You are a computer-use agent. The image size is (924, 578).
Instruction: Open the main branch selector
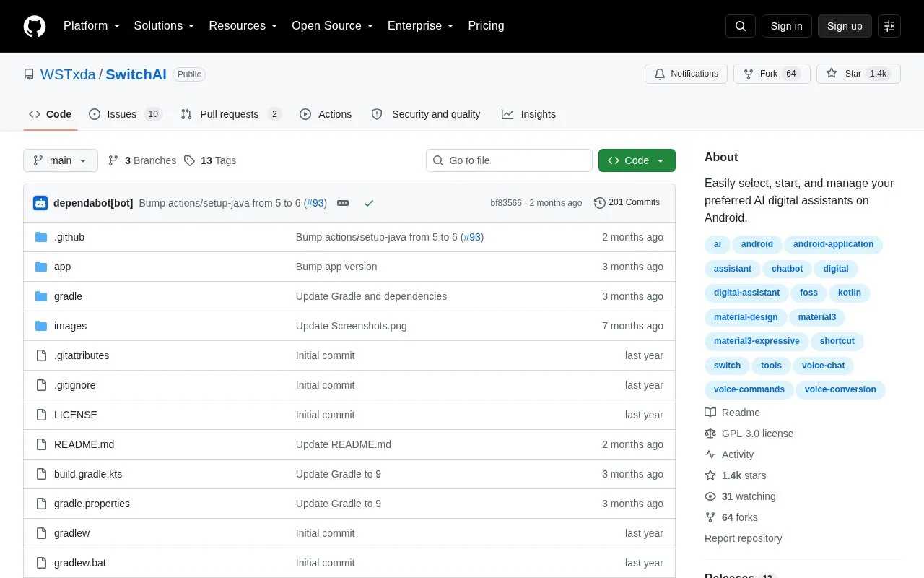tap(61, 160)
